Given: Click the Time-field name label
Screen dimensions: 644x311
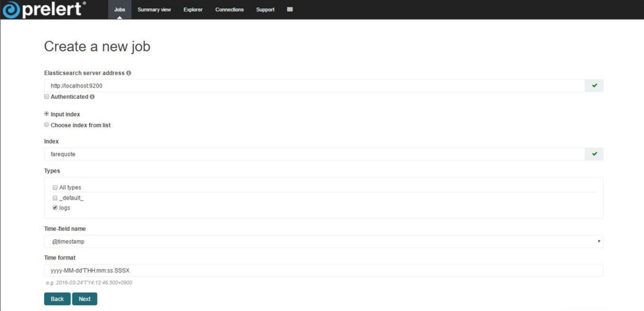Looking at the screenshot, I should (x=65, y=229).
